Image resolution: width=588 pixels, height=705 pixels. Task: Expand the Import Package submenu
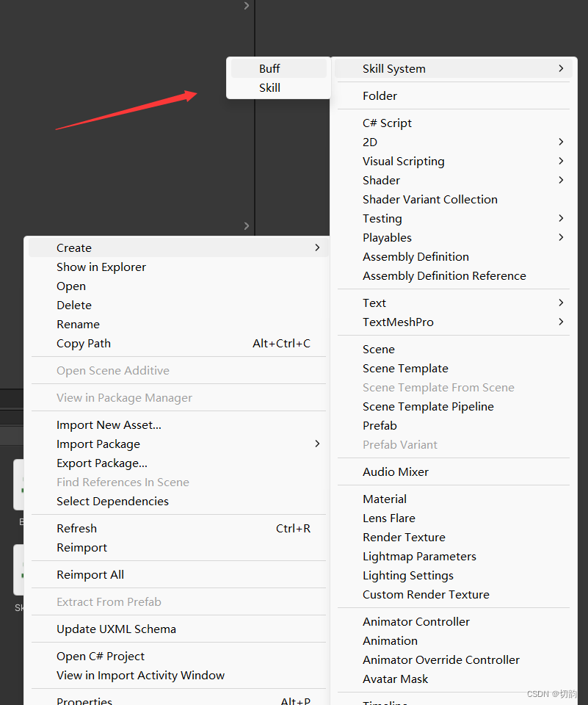[178, 444]
